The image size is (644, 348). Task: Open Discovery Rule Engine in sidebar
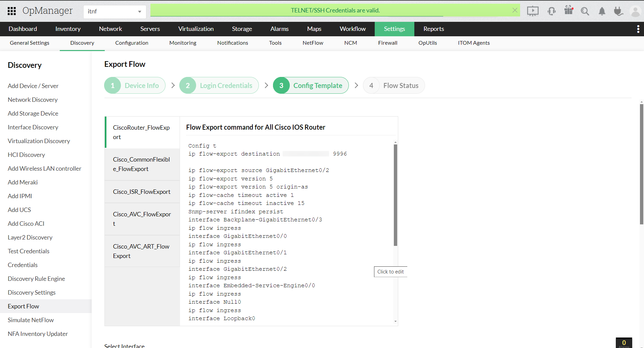[x=36, y=279]
